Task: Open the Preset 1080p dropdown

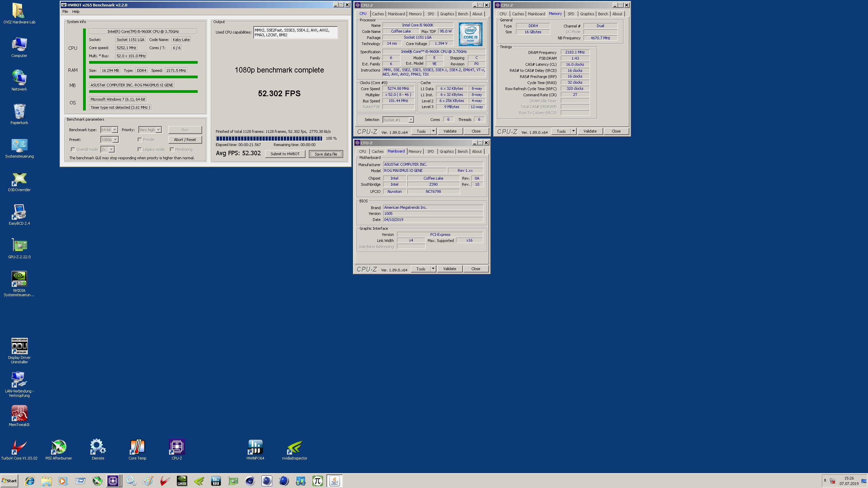Action: coord(116,140)
